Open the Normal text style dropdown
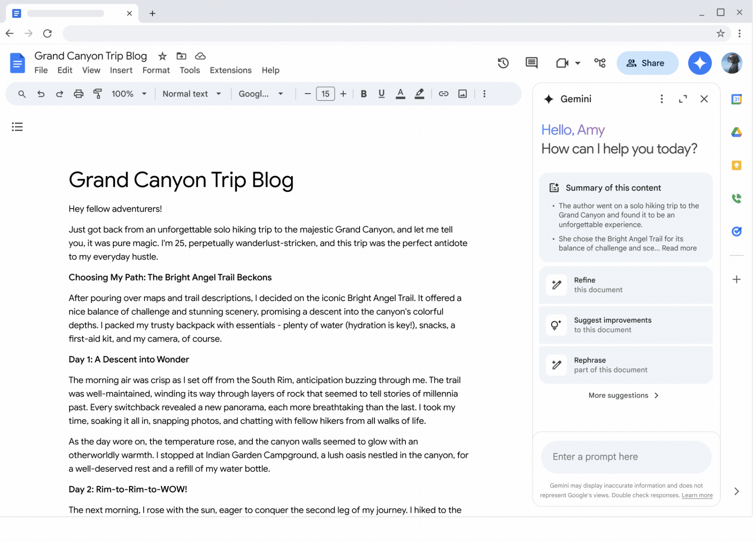Screen dimensions: 756x542 192,94
